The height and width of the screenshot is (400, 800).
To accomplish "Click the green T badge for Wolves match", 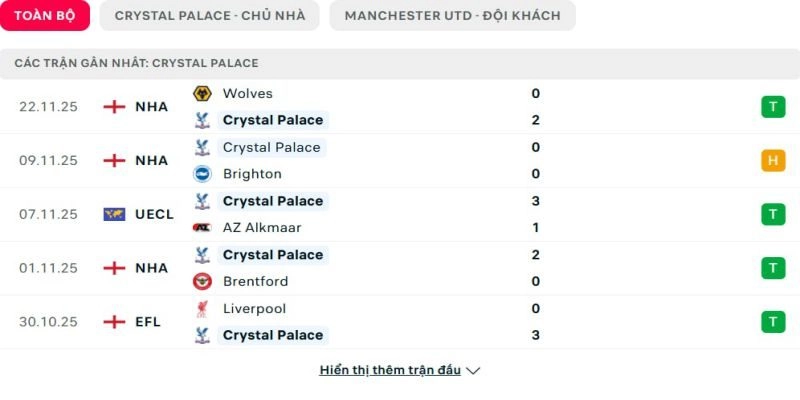I will pyautogui.click(x=773, y=107).
